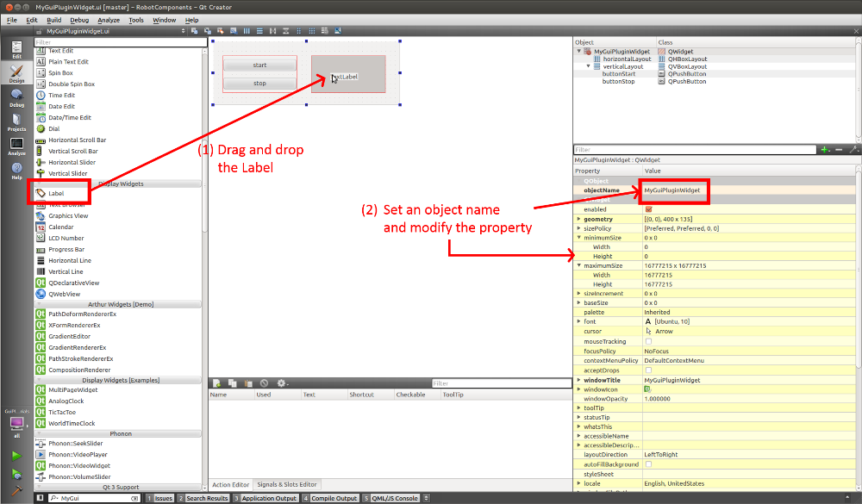862x504 pixels.
Task: Apply Lay Out Vertically in Splitter
Action: [x=286, y=31]
